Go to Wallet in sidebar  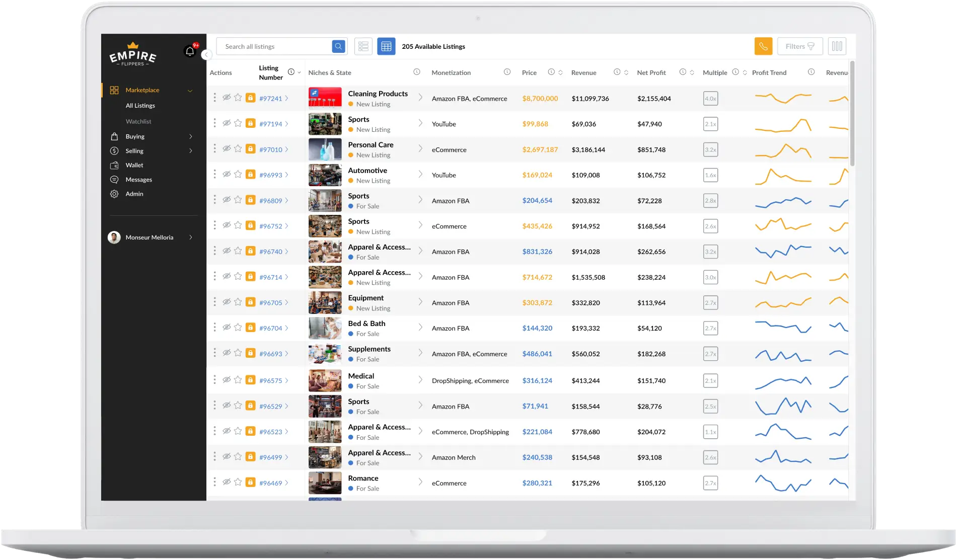tap(134, 165)
